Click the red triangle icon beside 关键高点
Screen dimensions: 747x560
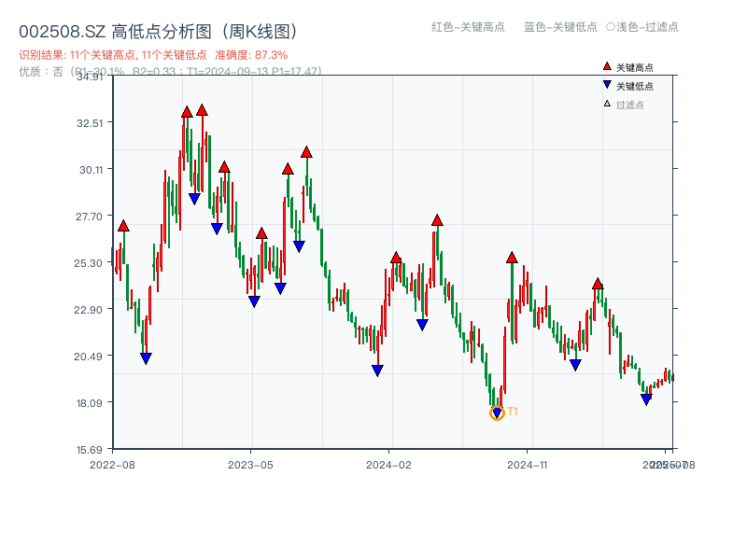point(605,65)
